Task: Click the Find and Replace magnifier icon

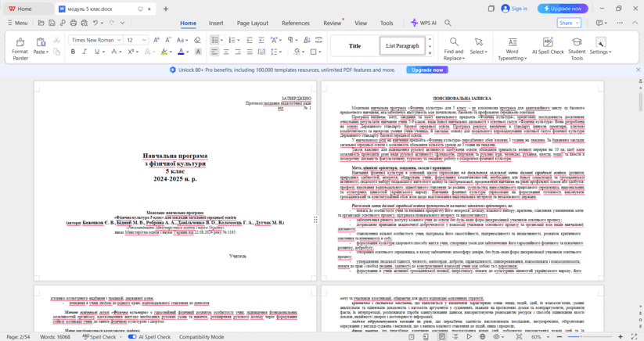Action: pos(454,42)
